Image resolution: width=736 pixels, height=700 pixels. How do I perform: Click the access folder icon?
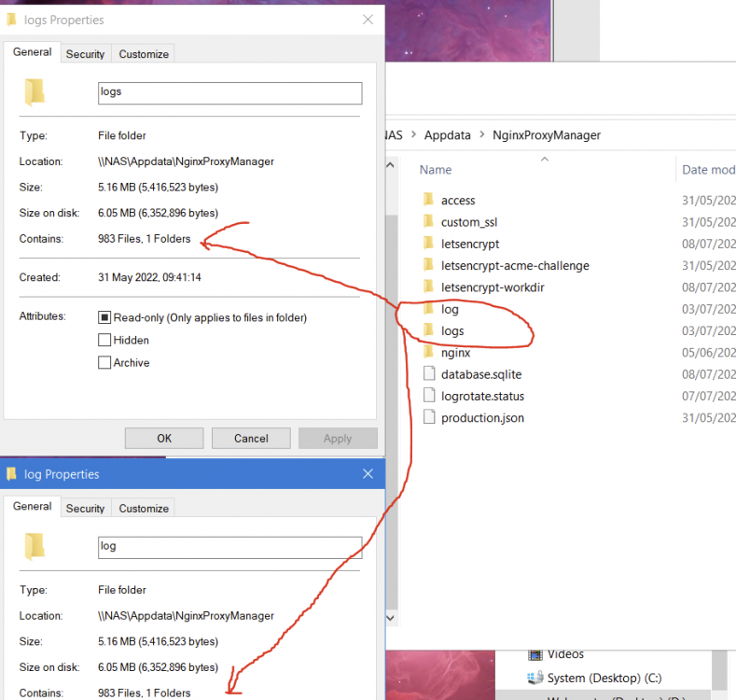coord(428,200)
